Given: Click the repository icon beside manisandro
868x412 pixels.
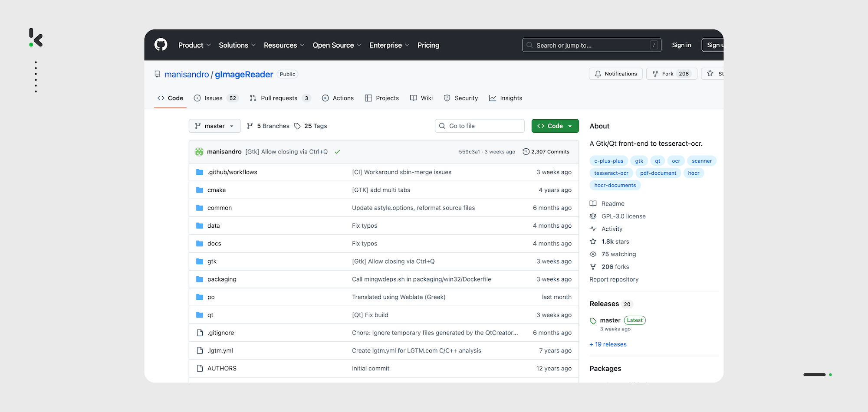Looking at the screenshot, I should pyautogui.click(x=158, y=74).
